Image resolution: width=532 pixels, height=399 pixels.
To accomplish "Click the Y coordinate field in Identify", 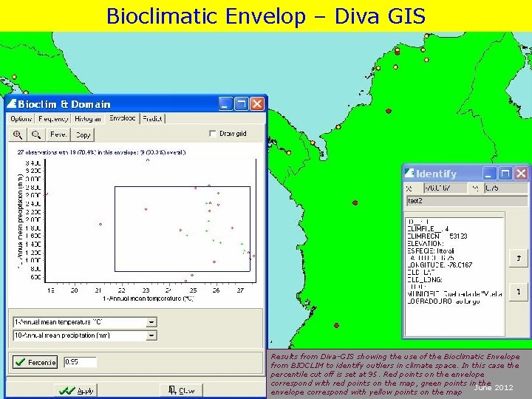I will (506, 188).
